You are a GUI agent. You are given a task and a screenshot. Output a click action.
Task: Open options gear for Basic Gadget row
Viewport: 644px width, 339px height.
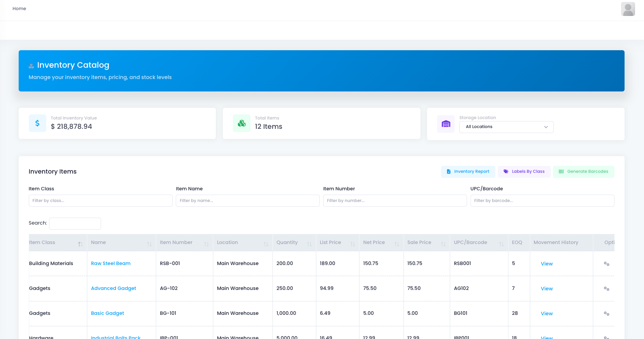(606, 314)
